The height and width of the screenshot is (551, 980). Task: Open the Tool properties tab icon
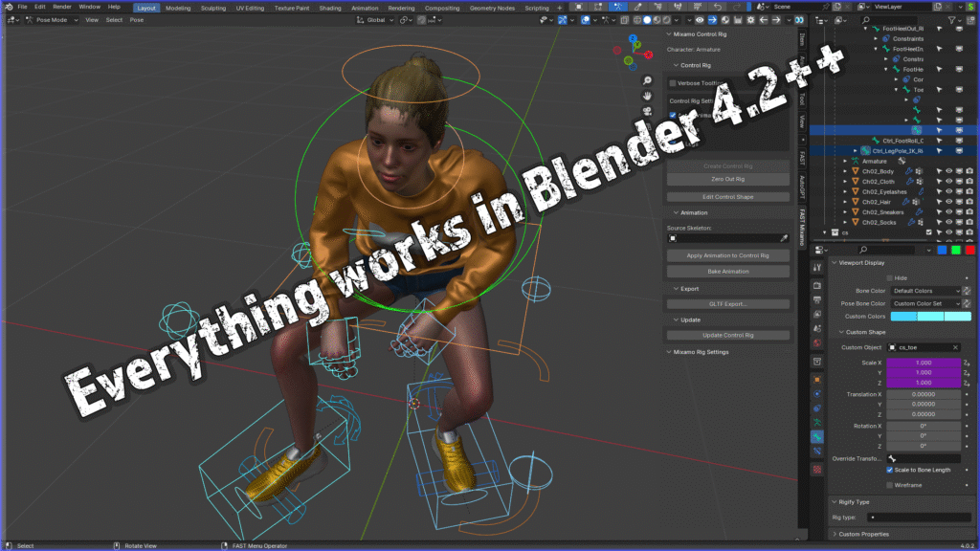coord(817,268)
